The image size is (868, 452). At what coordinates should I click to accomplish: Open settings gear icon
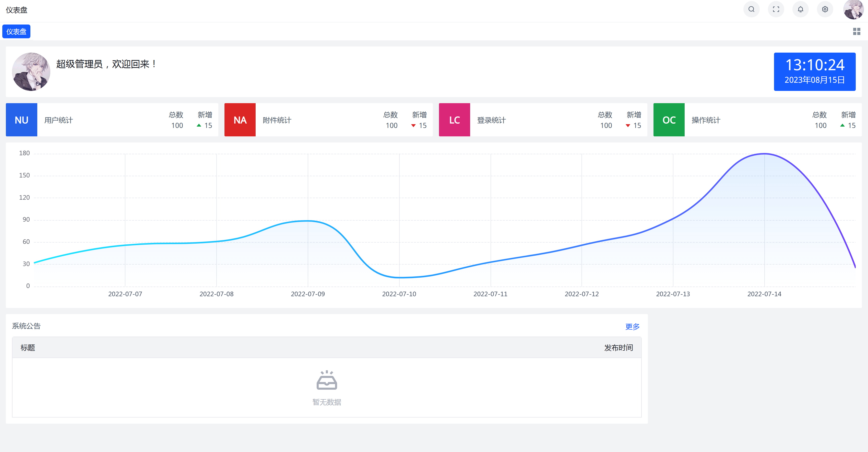(x=825, y=9)
